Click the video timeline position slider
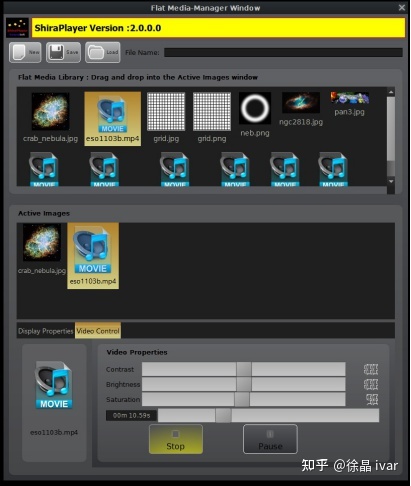Viewport: 411px width, 486px height. [x=268, y=416]
